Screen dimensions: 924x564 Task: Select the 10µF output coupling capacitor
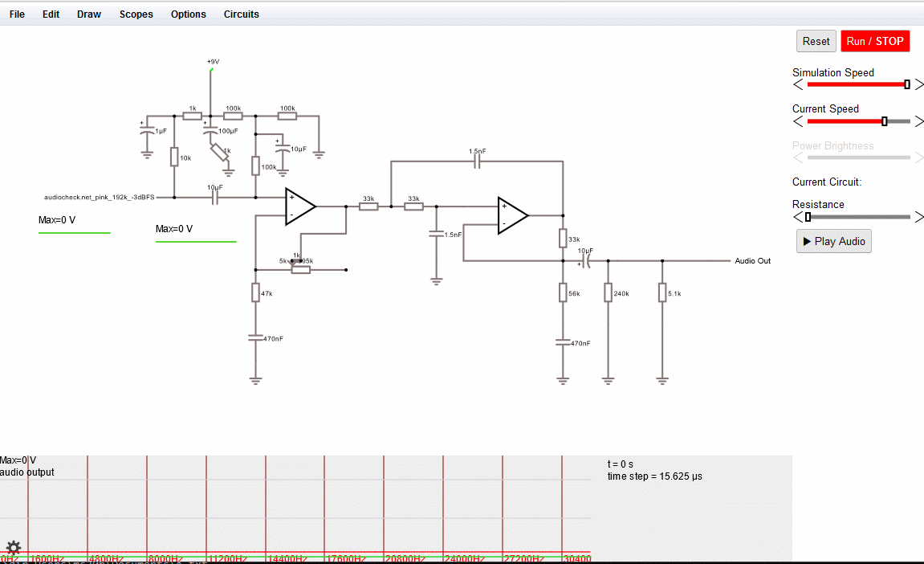(x=585, y=260)
